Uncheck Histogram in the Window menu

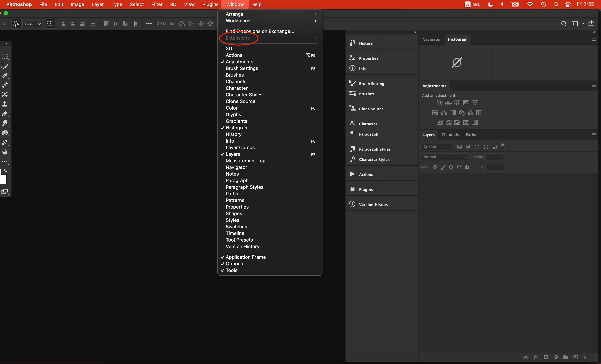click(x=237, y=128)
